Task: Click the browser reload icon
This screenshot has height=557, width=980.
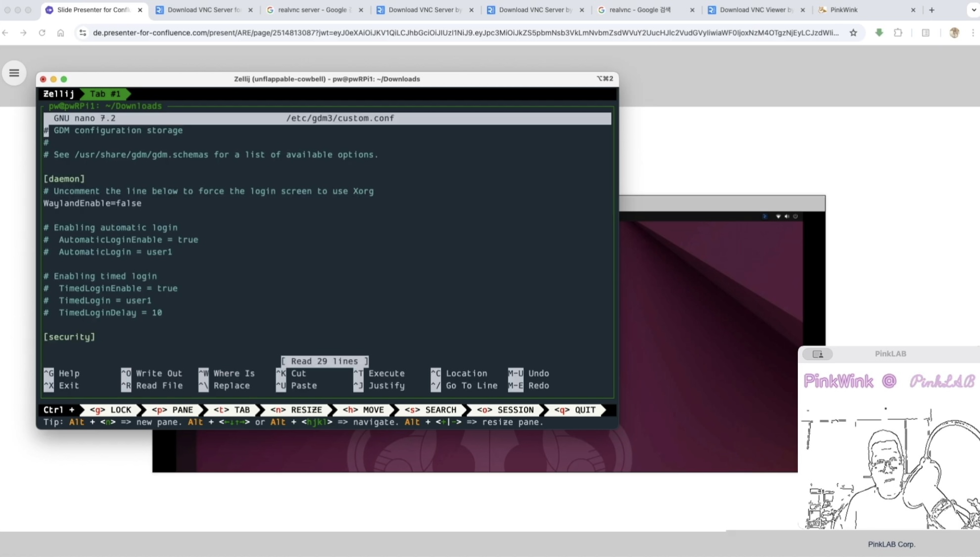Action: coord(42,33)
